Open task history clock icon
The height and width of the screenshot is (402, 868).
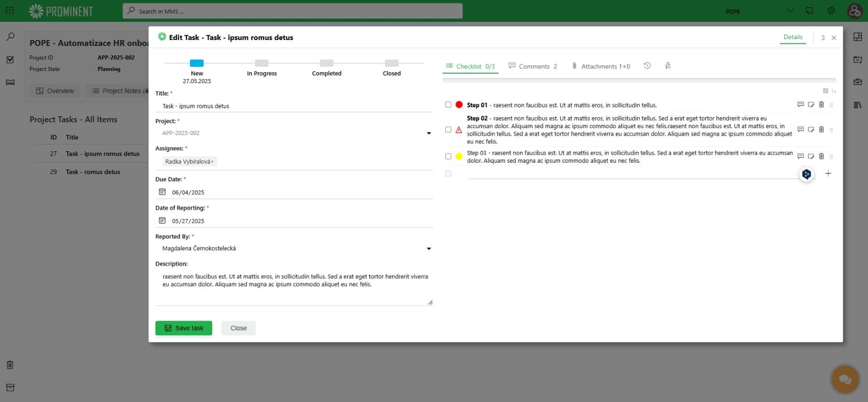(x=647, y=66)
